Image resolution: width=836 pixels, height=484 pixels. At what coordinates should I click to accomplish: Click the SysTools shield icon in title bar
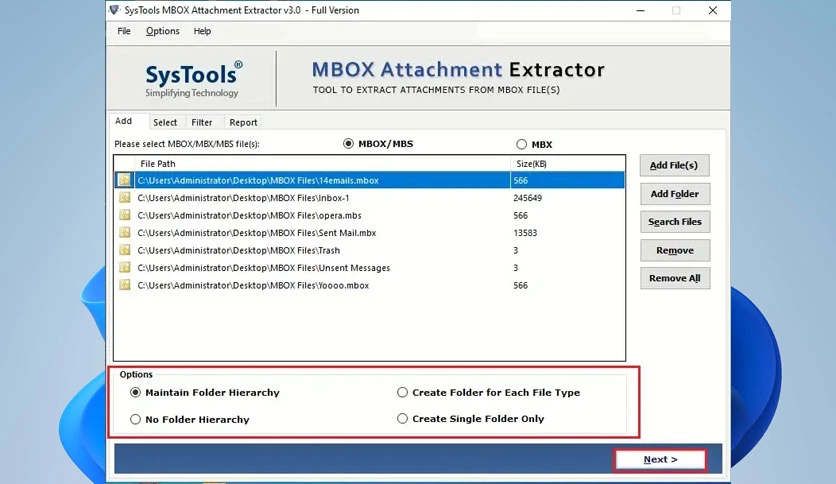(114, 10)
